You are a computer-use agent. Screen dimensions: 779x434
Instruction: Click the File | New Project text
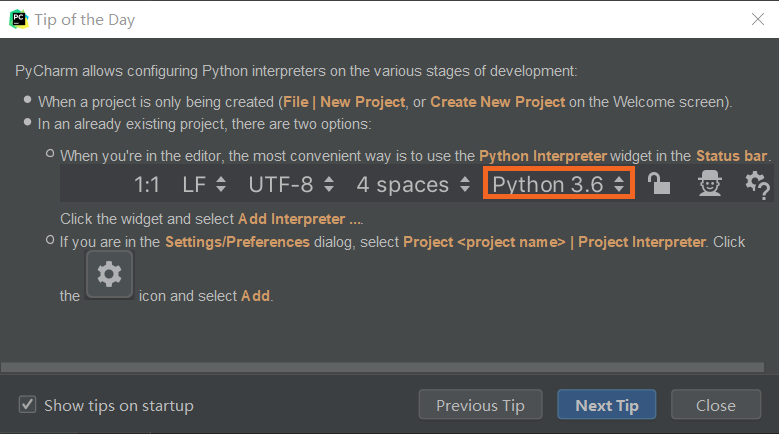tap(343, 102)
